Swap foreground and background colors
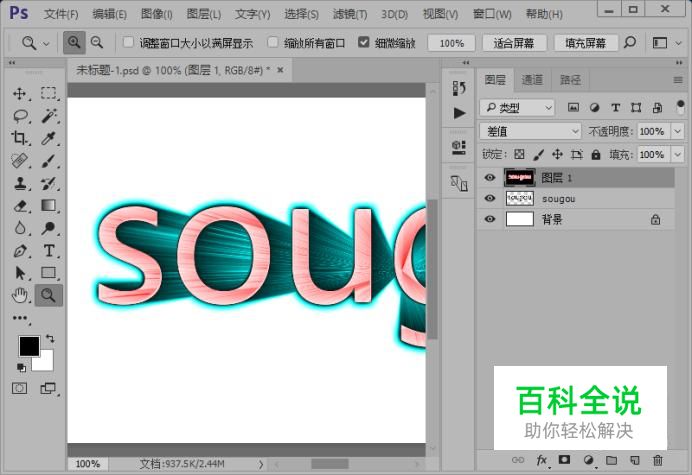Image resolution: width=692 pixels, height=475 pixels. coord(50,339)
